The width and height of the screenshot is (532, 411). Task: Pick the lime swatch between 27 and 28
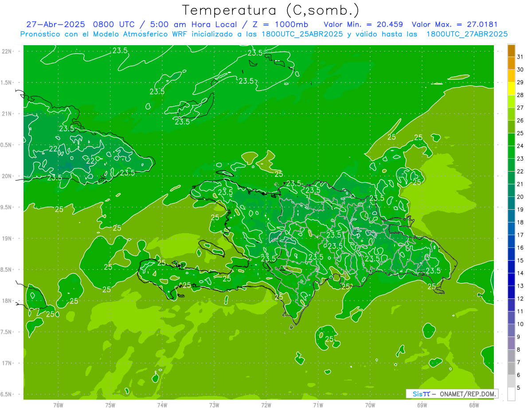click(x=511, y=101)
